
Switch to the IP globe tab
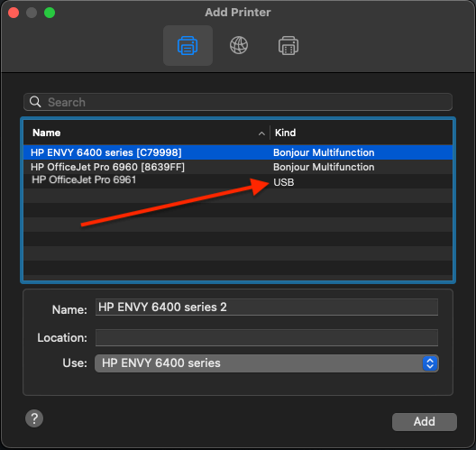pos(239,45)
